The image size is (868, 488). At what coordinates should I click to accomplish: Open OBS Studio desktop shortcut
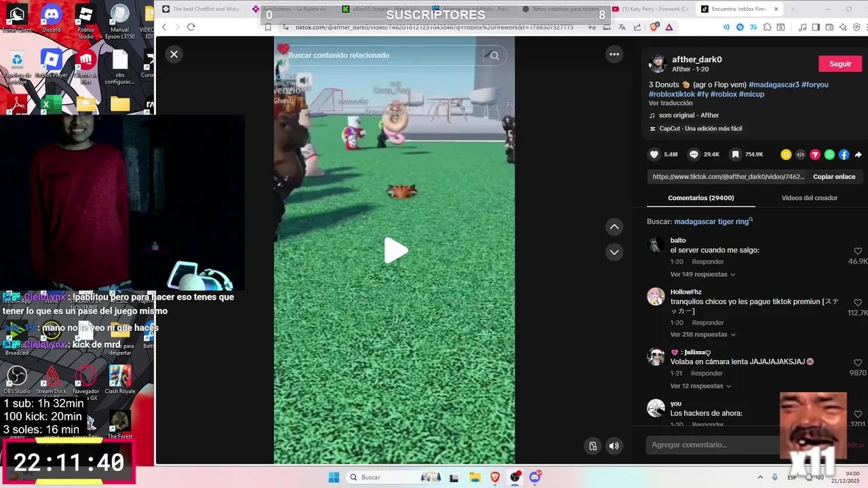click(17, 380)
